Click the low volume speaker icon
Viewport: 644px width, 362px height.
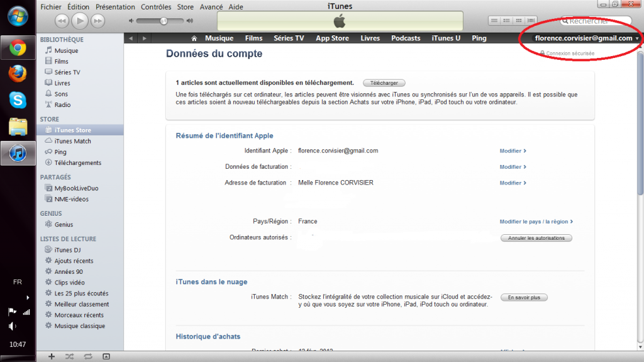point(131,21)
